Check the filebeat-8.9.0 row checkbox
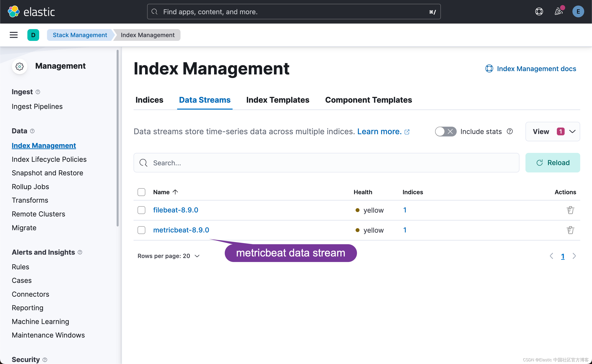 142,210
